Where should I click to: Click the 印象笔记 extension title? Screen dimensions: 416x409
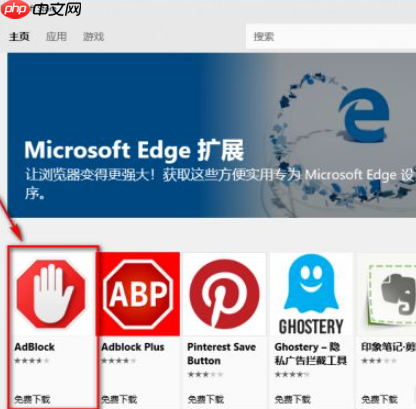[389, 347]
